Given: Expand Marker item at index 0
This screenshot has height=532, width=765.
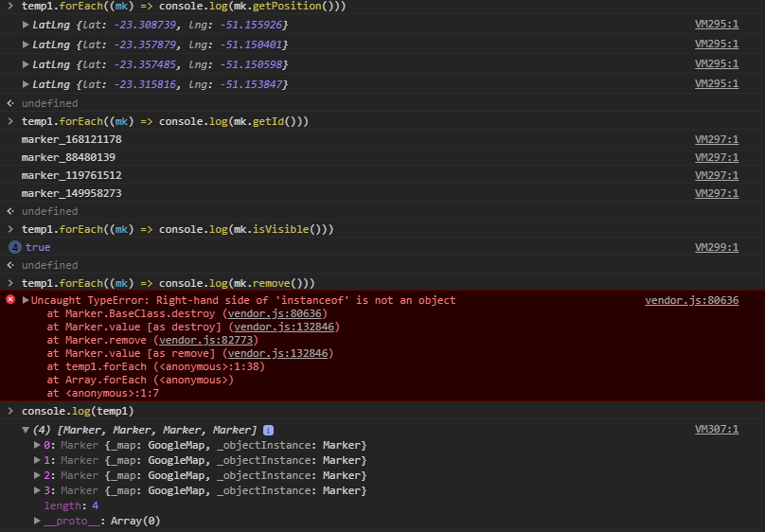Looking at the screenshot, I should tap(37, 445).
